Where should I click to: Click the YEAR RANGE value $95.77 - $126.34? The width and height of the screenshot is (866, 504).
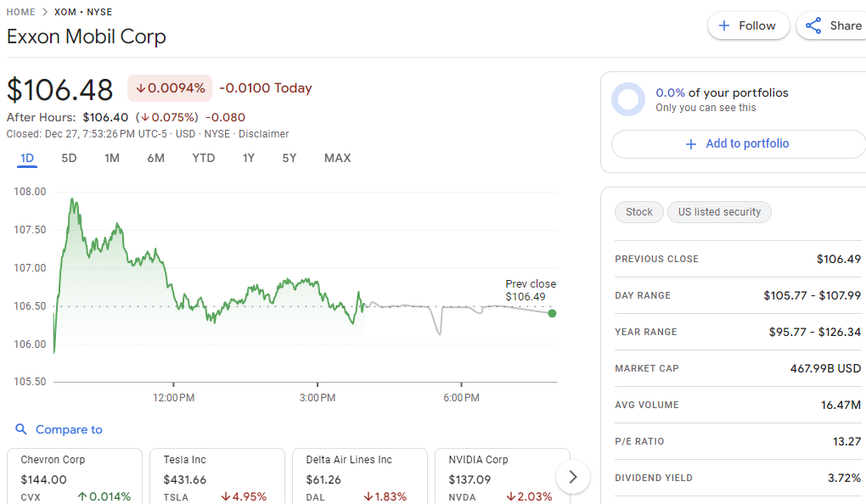[x=815, y=332]
